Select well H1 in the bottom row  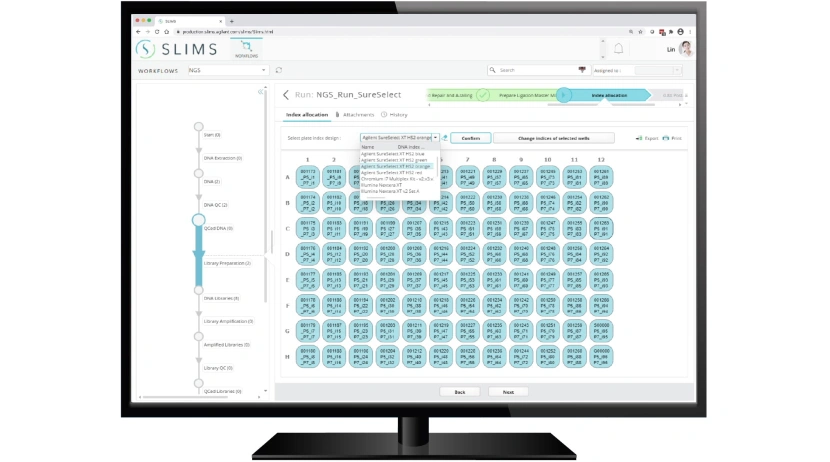(x=308, y=357)
